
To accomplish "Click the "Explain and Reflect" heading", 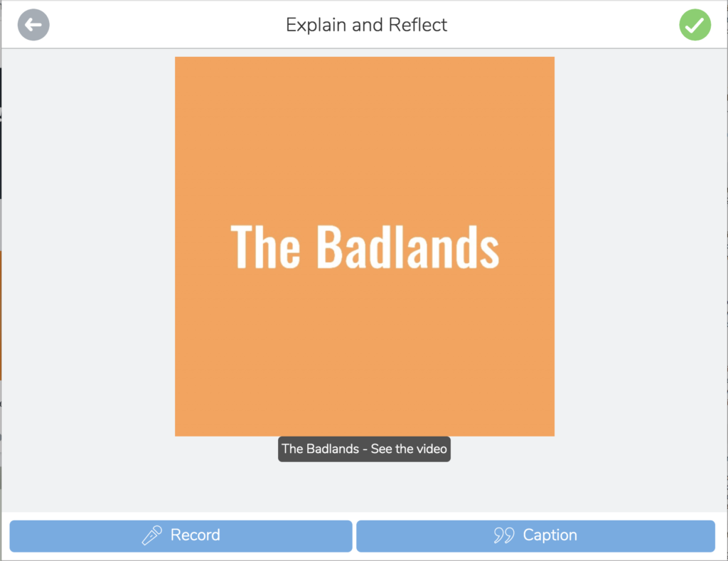I will pyautogui.click(x=366, y=25).
